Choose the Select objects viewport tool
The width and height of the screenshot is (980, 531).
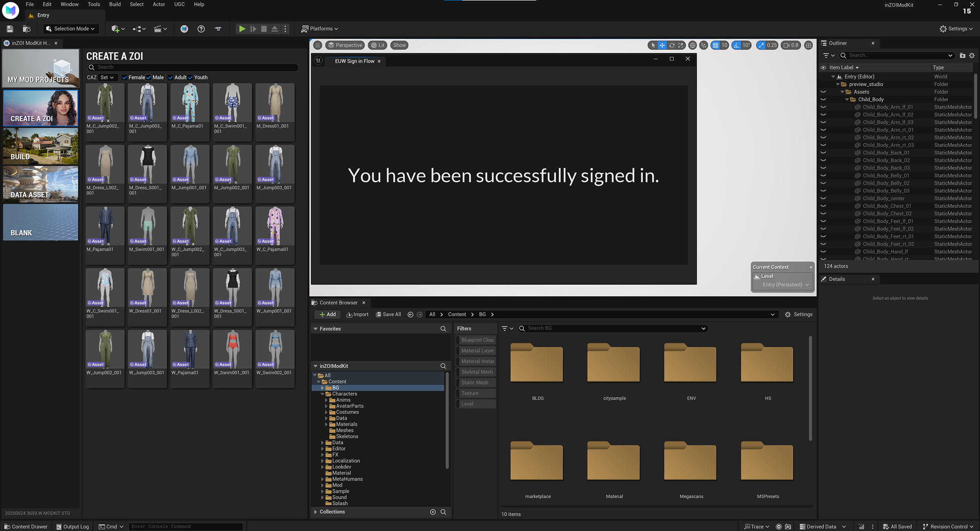point(653,45)
